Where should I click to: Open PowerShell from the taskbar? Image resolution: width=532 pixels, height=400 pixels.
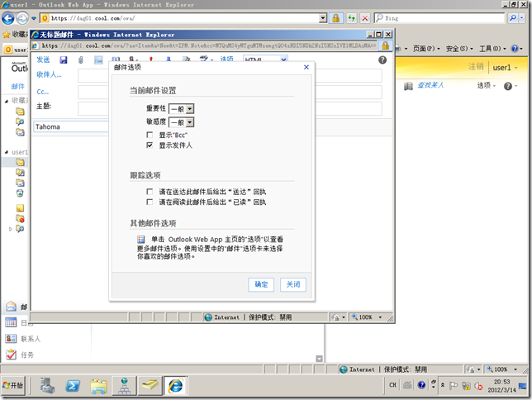(x=73, y=385)
